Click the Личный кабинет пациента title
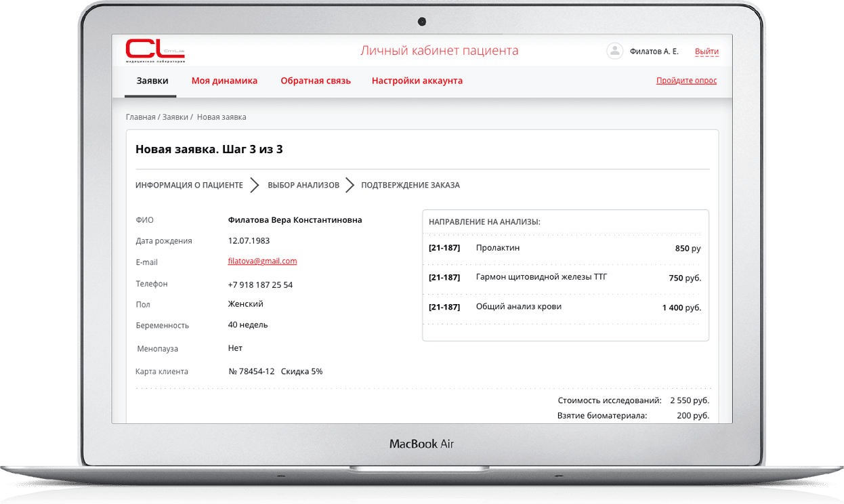844x504 pixels. (x=439, y=51)
